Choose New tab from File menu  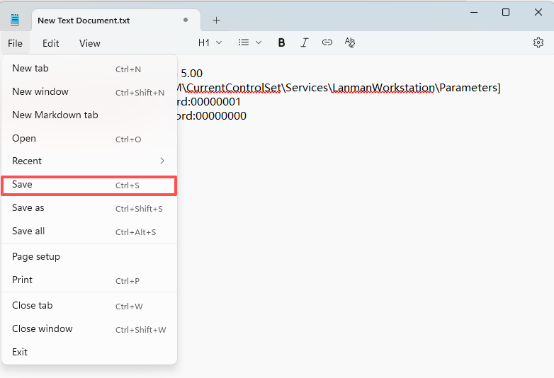pos(89,69)
